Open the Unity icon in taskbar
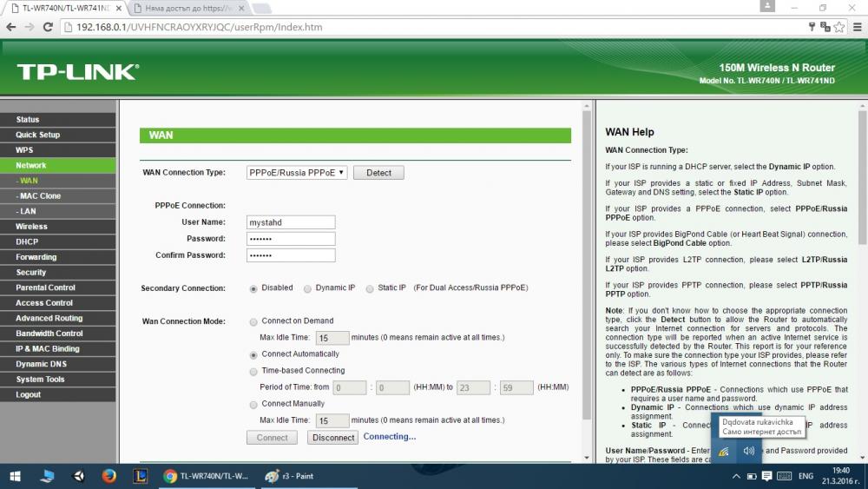Screen dimensions: 868x489 [79, 476]
